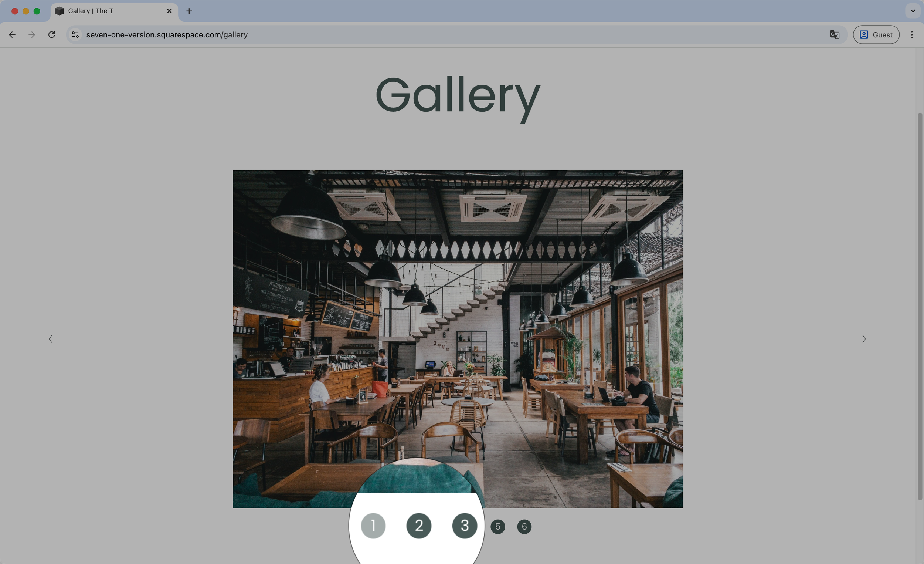Select gallery slide number 3
Viewport: 924px width, 564px height.
(x=464, y=526)
